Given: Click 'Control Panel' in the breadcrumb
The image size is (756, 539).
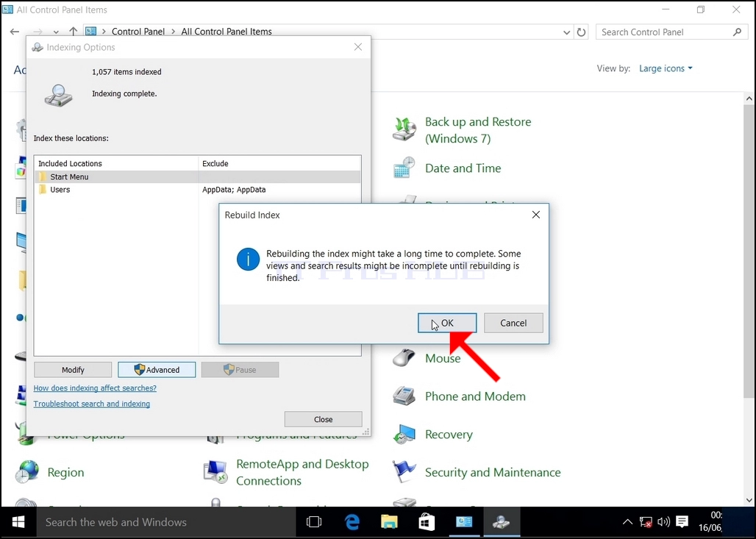Looking at the screenshot, I should 138,32.
